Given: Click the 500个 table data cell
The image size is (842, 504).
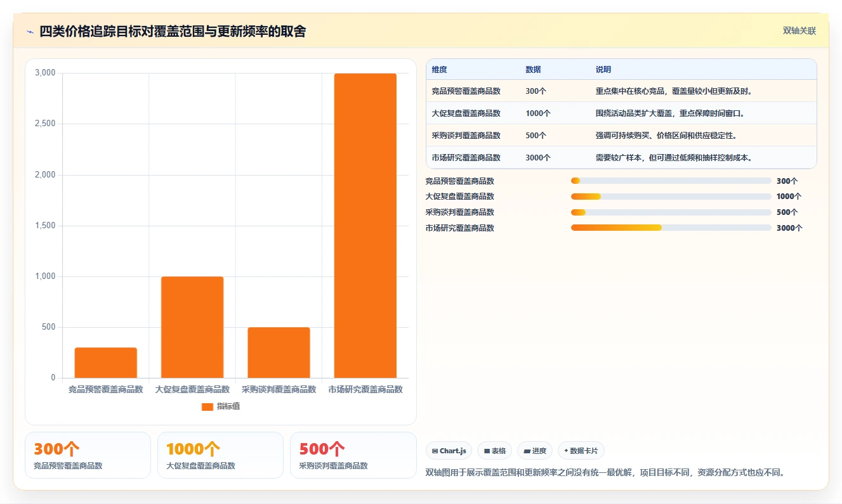Looking at the screenshot, I should [x=536, y=136].
